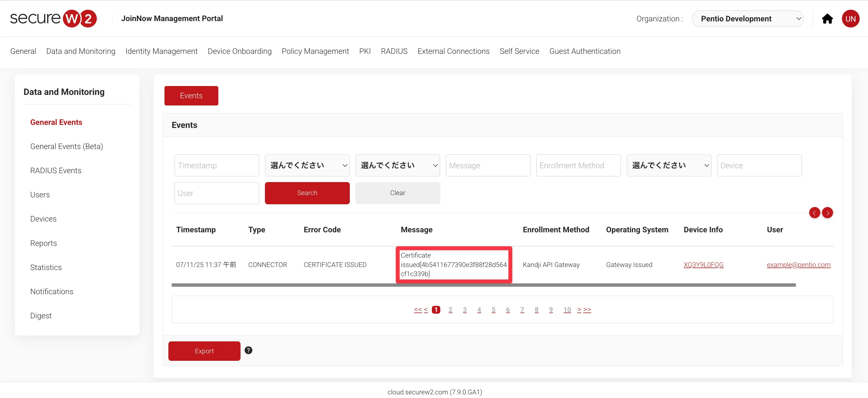Click the home icon in header
This screenshot has width=868, height=398.
[827, 19]
